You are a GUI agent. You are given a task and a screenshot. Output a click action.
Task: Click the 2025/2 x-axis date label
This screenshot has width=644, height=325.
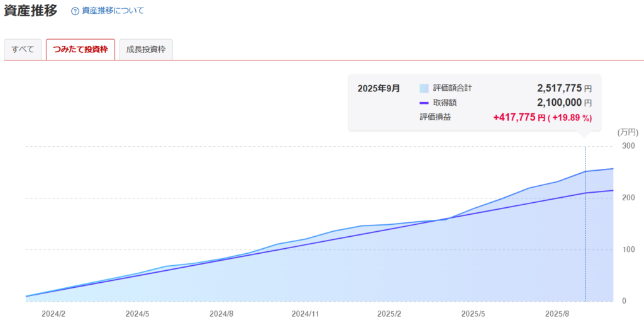click(389, 313)
